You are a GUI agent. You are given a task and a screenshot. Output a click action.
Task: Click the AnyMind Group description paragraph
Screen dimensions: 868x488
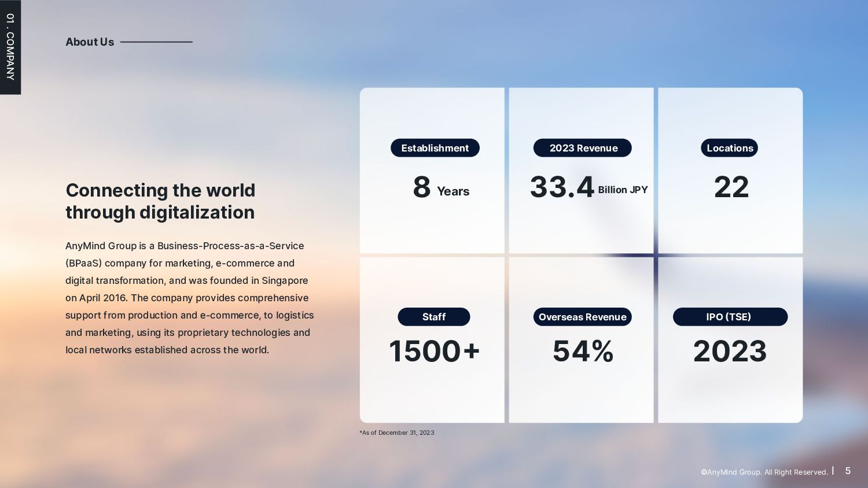[x=190, y=298]
